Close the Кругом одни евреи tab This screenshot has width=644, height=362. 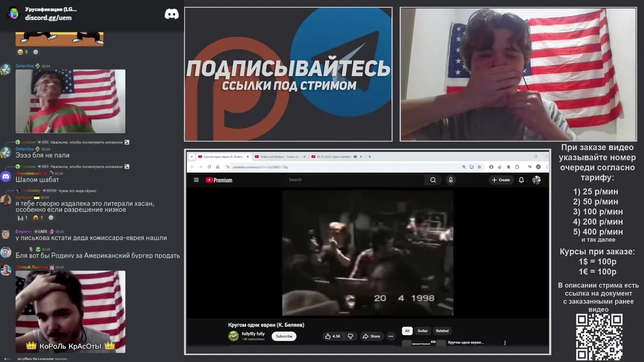[x=248, y=157]
